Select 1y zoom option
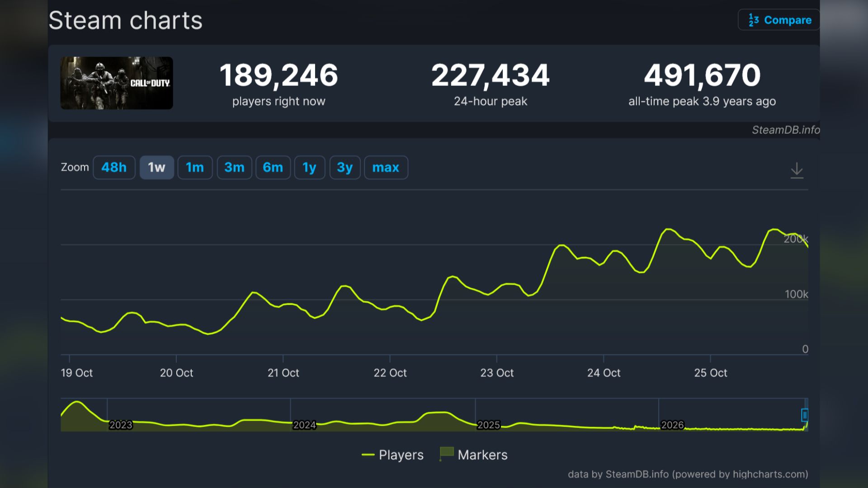 (310, 168)
